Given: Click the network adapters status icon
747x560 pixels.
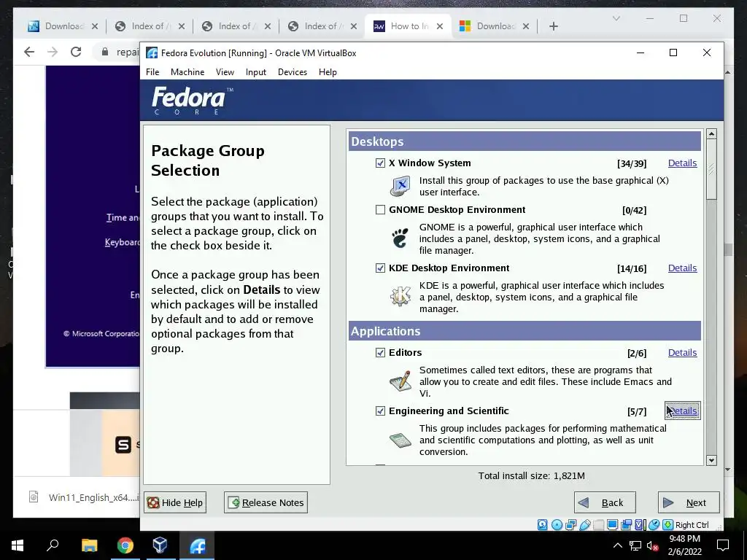Looking at the screenshot, I should tap(570, 525).
